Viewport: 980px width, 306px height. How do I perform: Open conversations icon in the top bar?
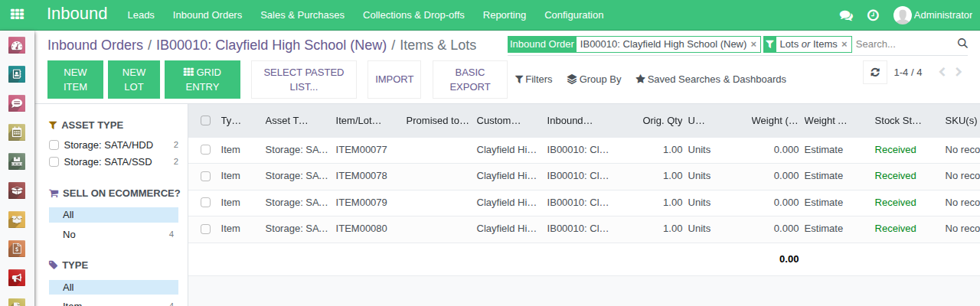(x=846, y=15)
